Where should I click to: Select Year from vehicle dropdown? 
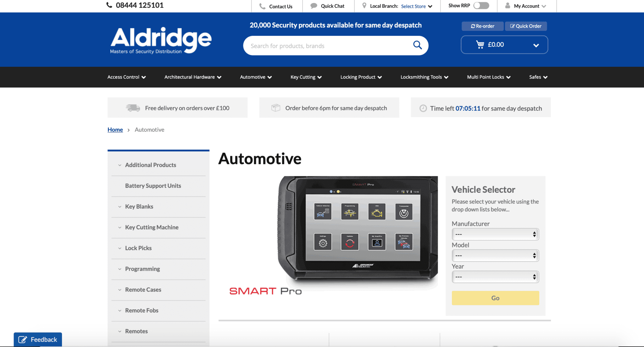[x=495, y=277]
